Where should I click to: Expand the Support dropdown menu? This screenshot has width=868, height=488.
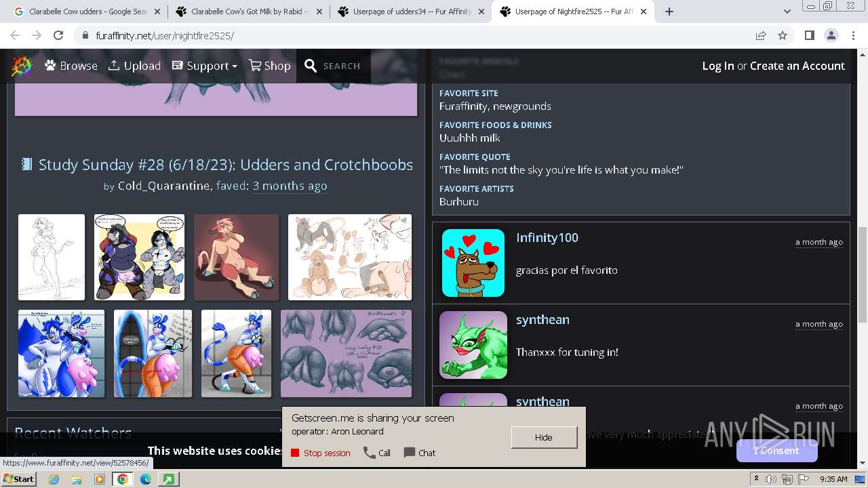click(205, 66)
